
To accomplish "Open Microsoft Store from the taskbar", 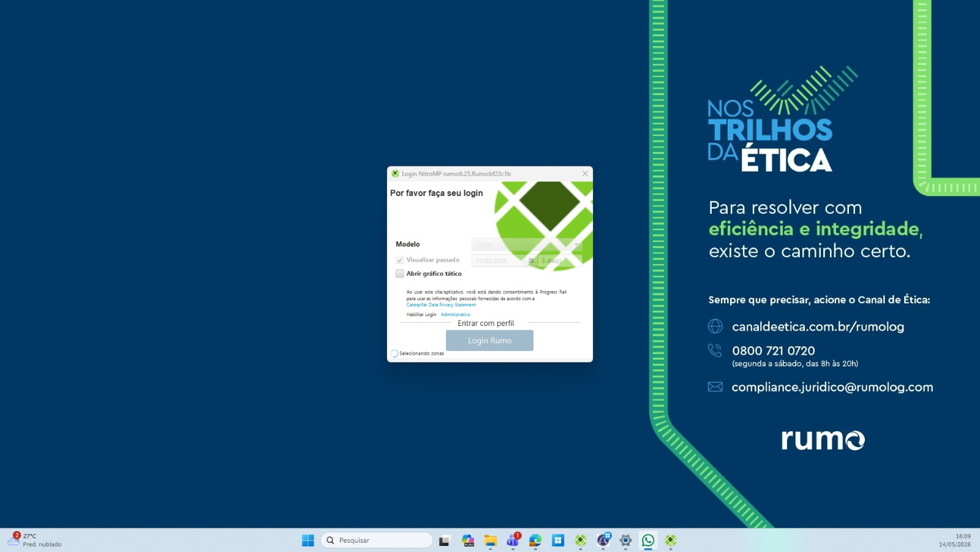I will (x=558, y=540).
